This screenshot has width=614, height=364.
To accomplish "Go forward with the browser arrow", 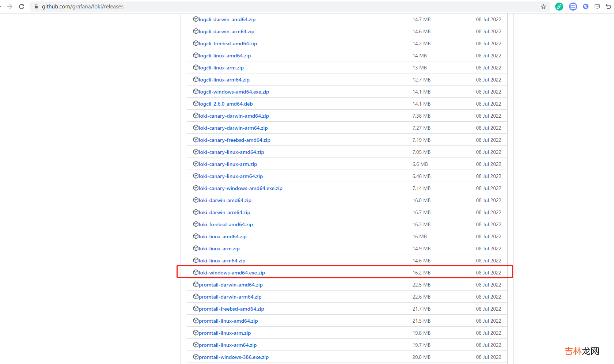I will [10, 7].
